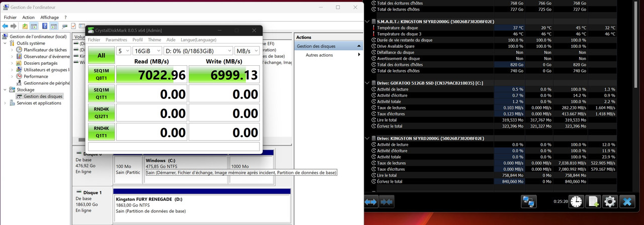Expand the Planificateur de tâches node
The image size is (644, 225).
(x=12, y=50)
